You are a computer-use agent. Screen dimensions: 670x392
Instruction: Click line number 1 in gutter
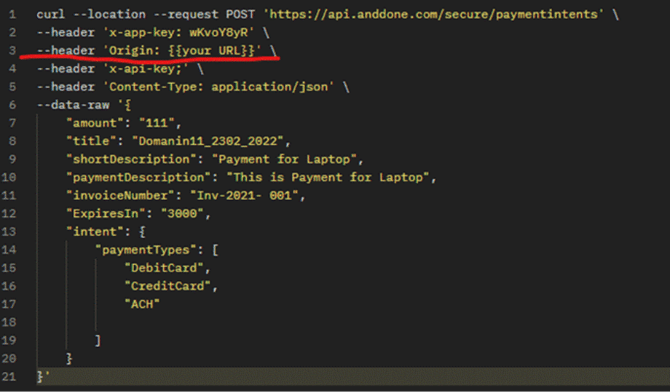12,15
